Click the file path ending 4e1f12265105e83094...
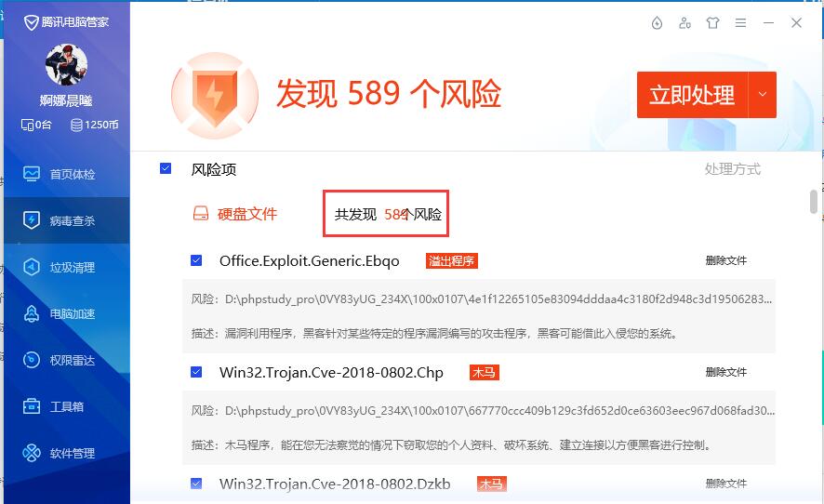The image size is (824, 504). (x=498, y=299)
